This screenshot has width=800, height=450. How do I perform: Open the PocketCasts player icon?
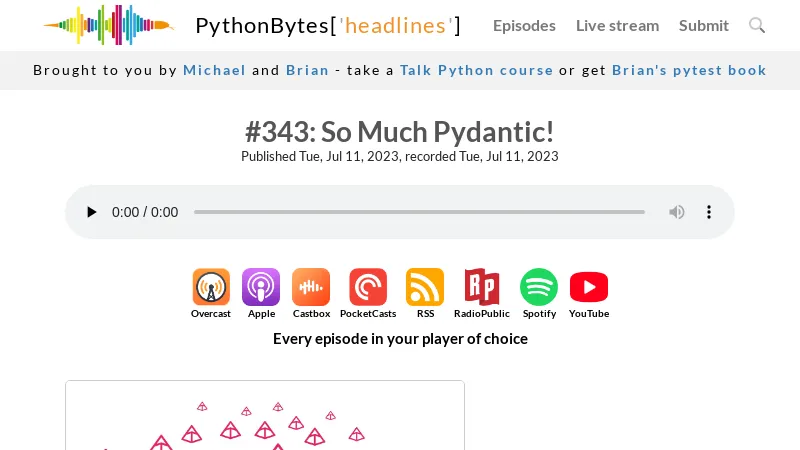(x=368, y=287)
